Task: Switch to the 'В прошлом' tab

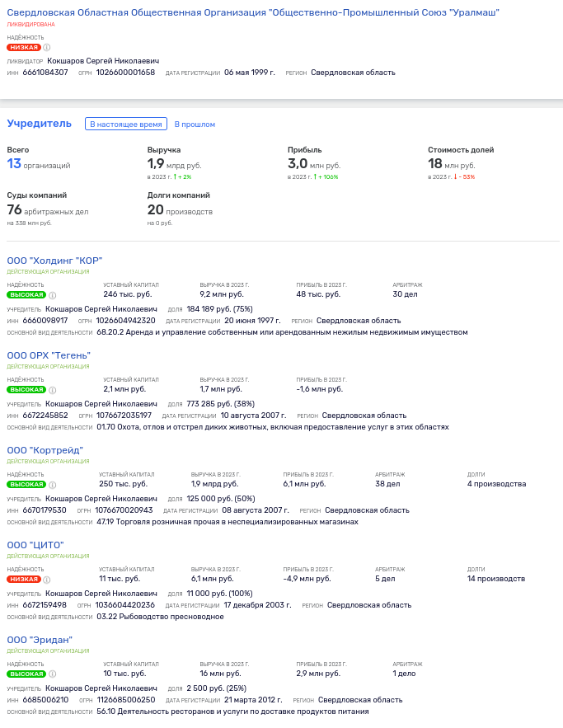Action: 195,124
